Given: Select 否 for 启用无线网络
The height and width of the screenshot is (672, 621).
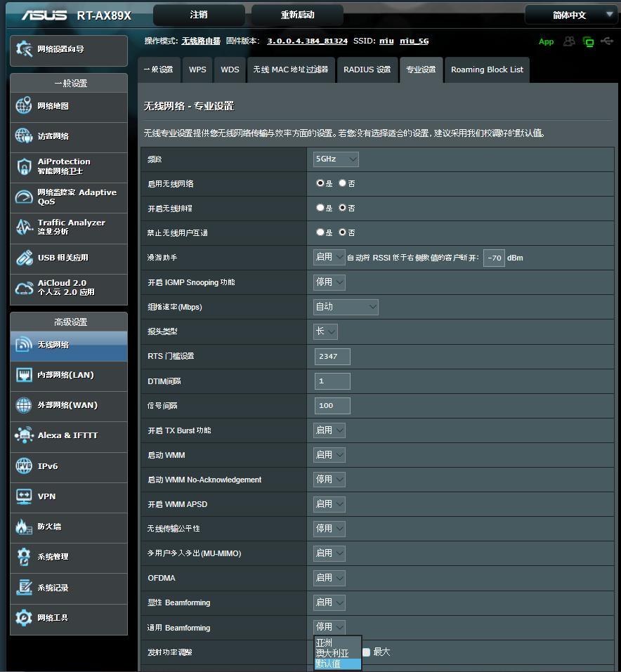Looking at the screenshot, I should (343, 183).
